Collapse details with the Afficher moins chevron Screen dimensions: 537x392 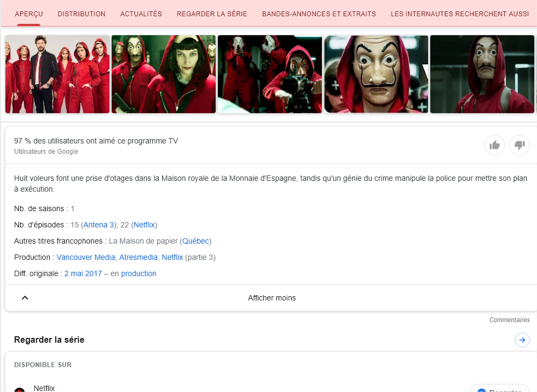click(25, 298)
